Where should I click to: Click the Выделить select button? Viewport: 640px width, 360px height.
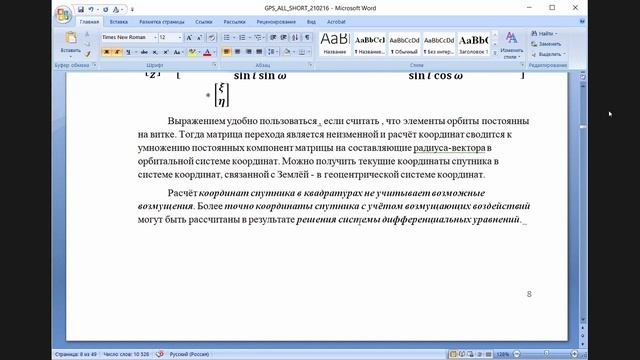coord(548,54)
